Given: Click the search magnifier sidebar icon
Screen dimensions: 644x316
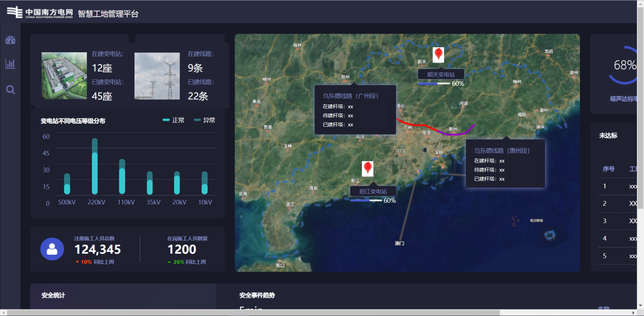Looking at the screenshot, I should coord(10,90).
